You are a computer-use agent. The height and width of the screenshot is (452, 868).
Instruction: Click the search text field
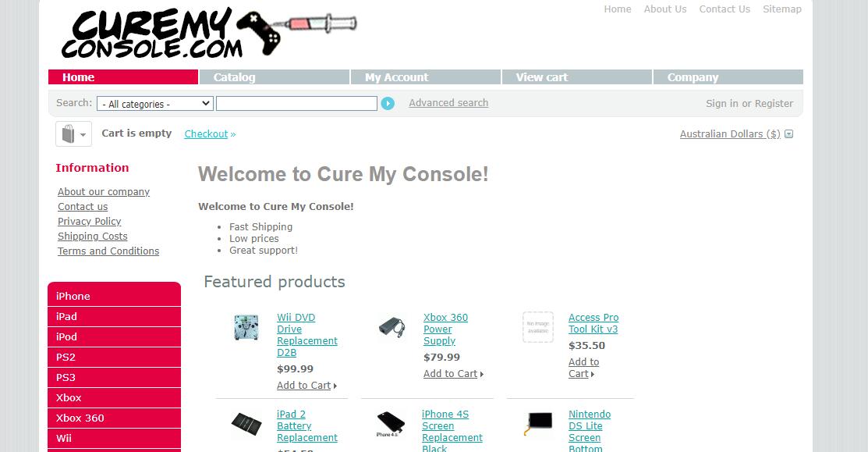point(296,104)
